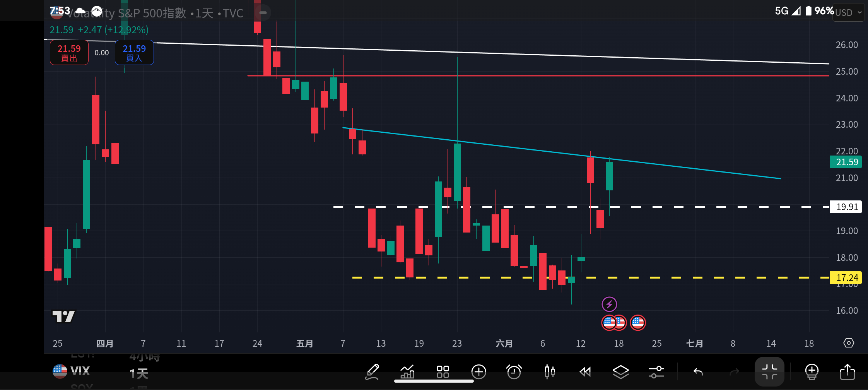Tap the 14 date label on the time axis
The width and height of the screenshot is (868, 390).
pyautogui.click(x=771, y=343)
